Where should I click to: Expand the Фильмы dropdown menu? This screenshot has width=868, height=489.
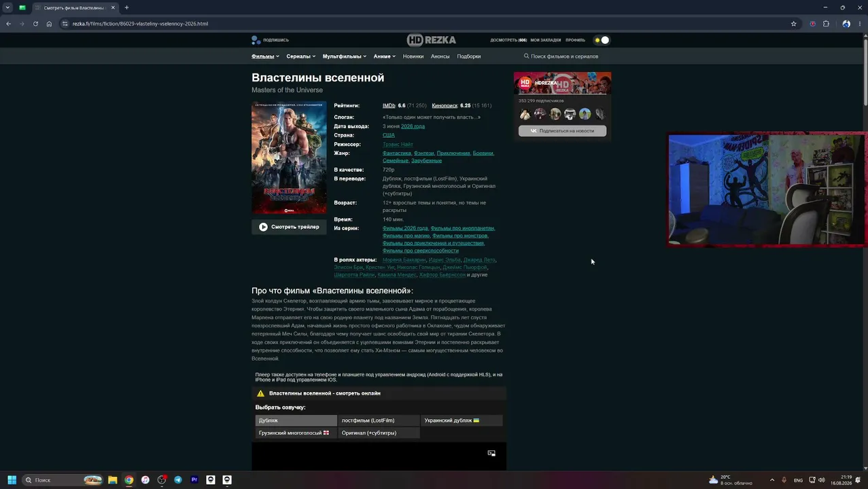[265, 56]
